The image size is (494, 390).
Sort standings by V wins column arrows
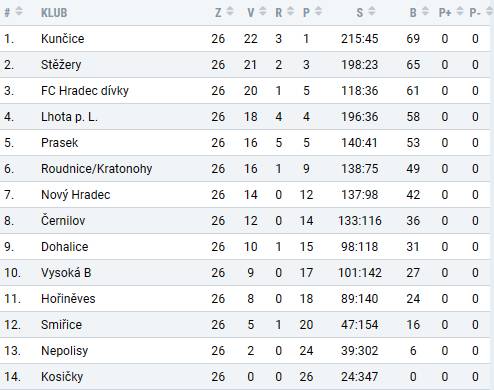(x=263, y=11)
